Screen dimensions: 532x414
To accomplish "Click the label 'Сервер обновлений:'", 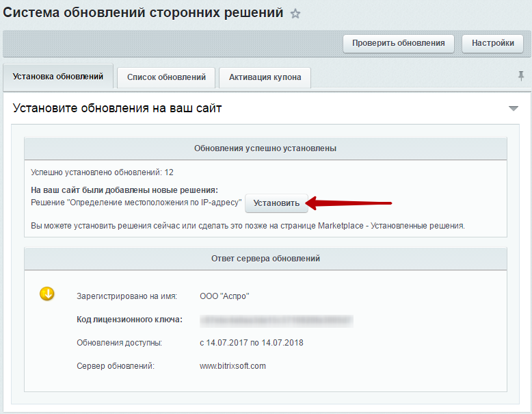I will 116,366.
